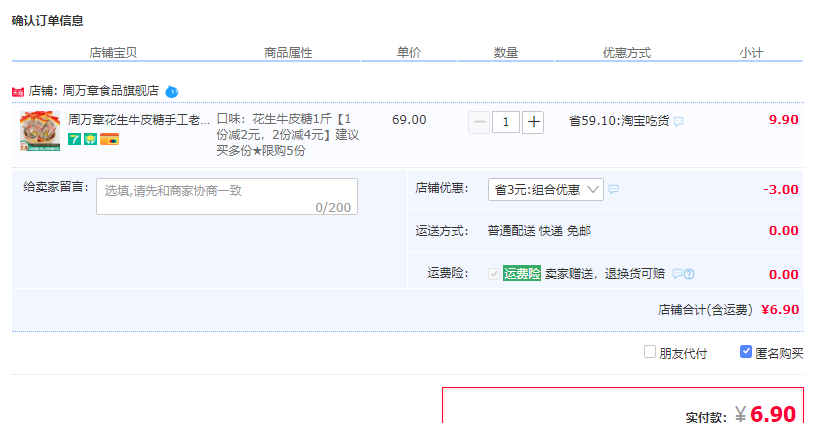Click the subtotal value 9.90
The height and width of the screenshot is (423, 816).
coord(784,120)
